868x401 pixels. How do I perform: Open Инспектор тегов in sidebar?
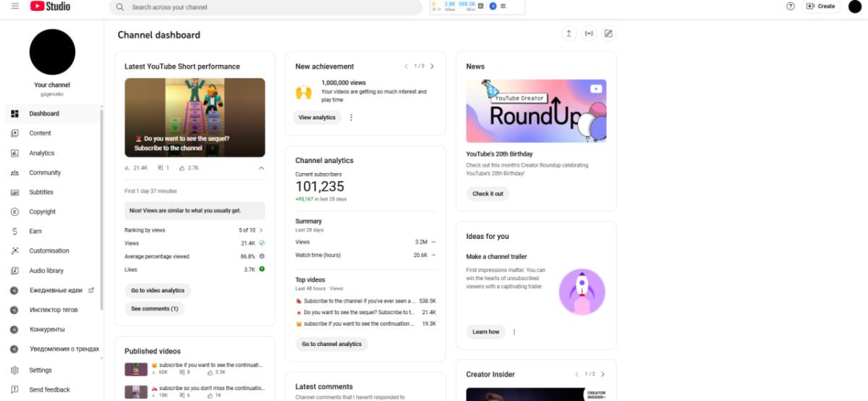tap(52, 310)
